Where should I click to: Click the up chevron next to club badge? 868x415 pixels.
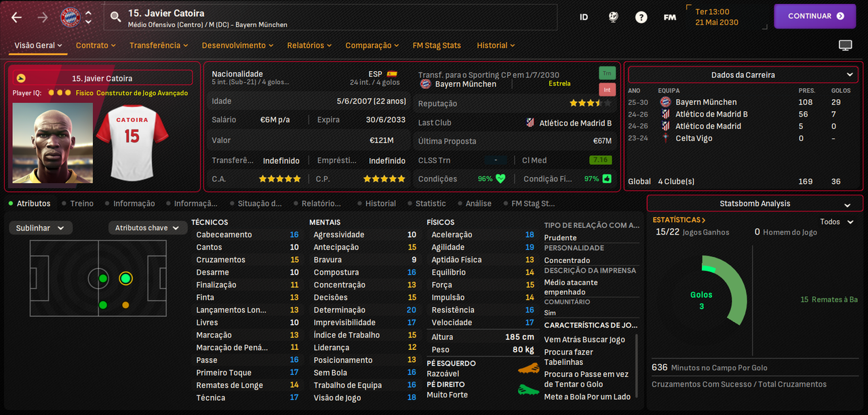pos(88,12)
